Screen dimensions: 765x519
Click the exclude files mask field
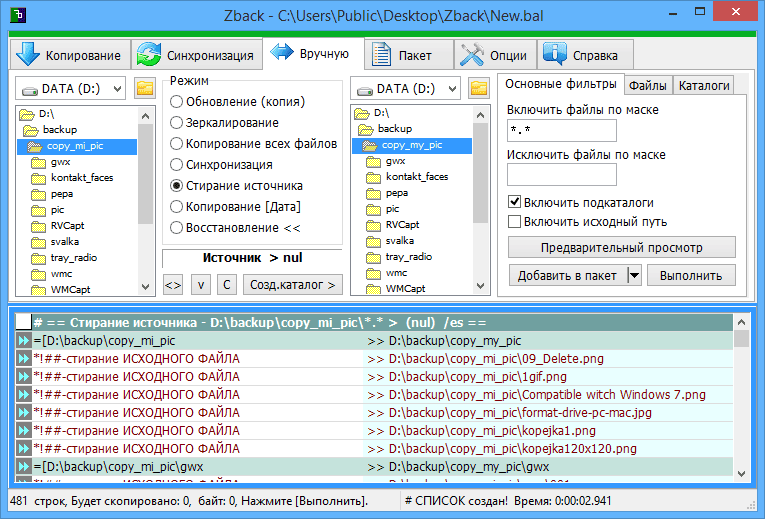coord(562,175)
